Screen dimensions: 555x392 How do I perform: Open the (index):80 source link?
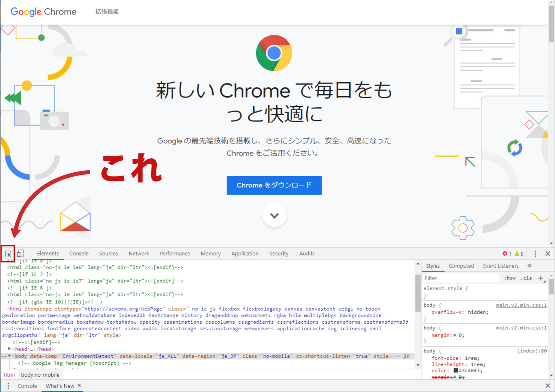click(x=532, y=351)
